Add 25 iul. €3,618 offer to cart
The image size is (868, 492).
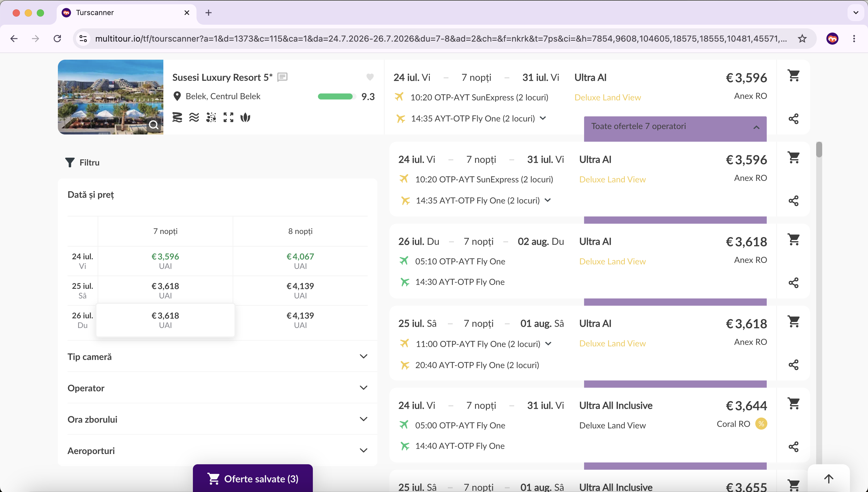793,321
